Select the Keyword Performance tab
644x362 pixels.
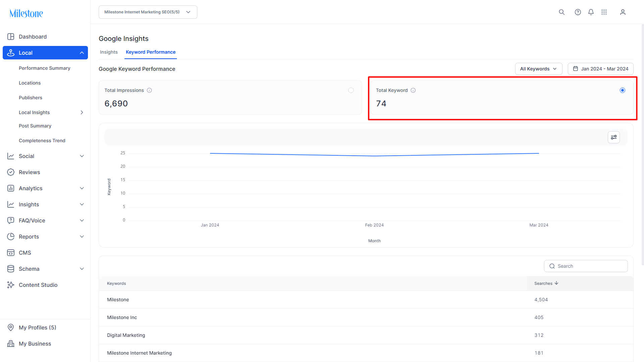tap(151, 52)
